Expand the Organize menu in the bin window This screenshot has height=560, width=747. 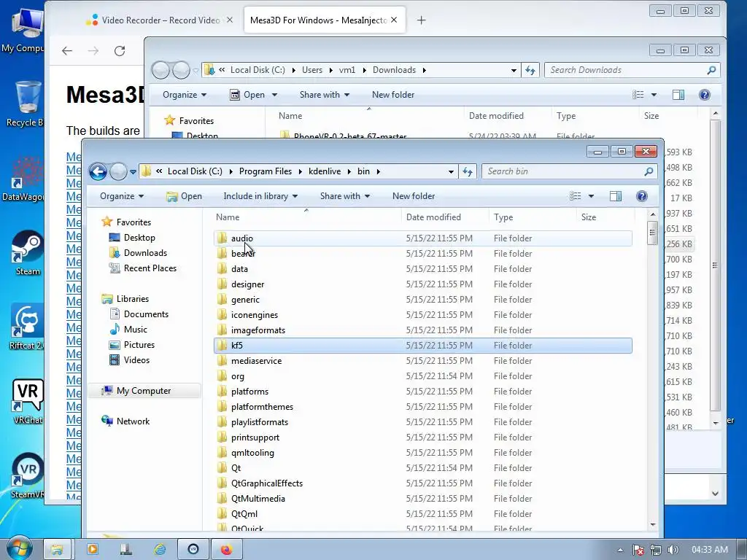coord(122,196)
